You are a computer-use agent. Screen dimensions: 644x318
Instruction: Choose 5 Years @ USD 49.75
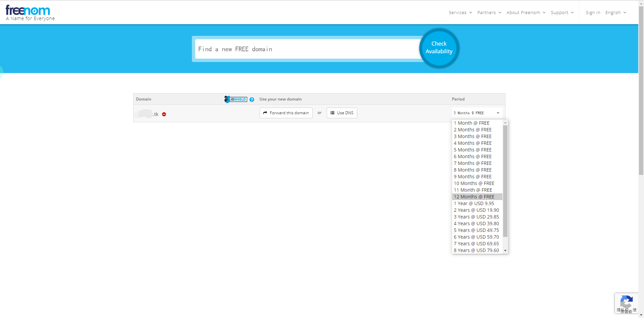[x=477, y=230]
